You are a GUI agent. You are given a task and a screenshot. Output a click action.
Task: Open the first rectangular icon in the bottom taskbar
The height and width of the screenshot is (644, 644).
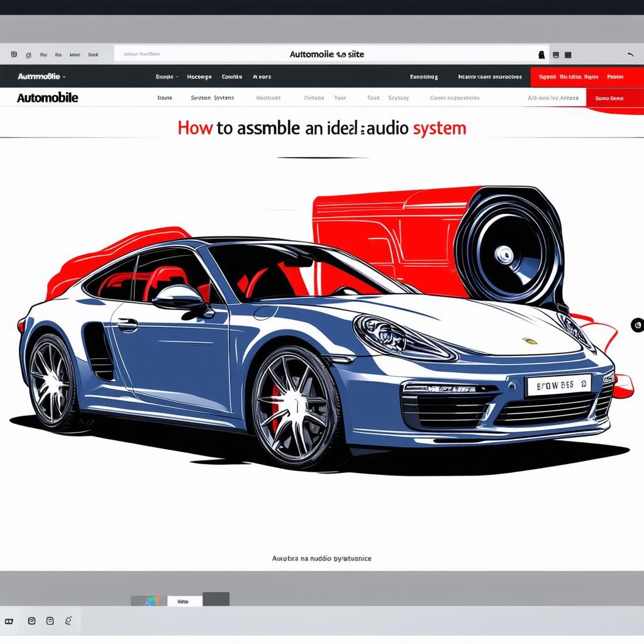pos(9,621)
